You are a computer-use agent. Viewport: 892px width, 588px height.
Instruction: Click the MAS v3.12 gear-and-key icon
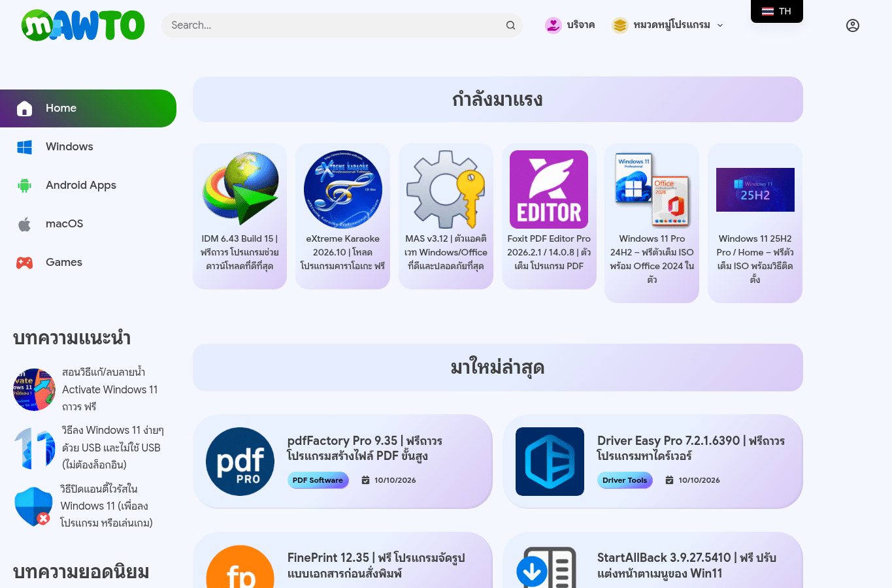click(446, 189)
